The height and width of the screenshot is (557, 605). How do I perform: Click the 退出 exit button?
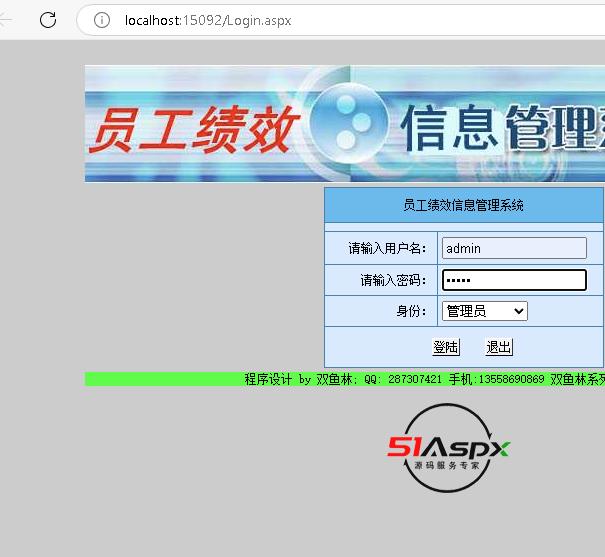pos(499,347)
